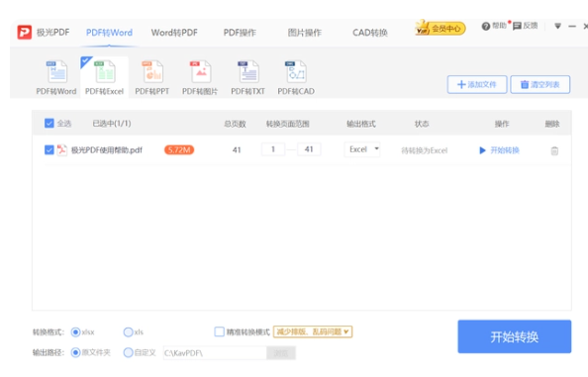Select the PDF转Excel conversion icon
Screen dimensions: 588x377
click(x=105, y=72)
